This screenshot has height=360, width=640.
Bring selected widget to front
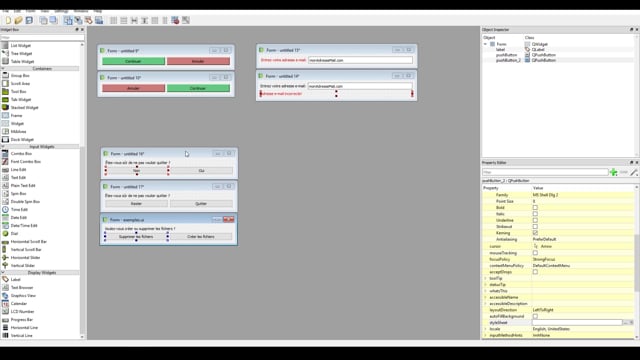pyautogui.click(x=53, y=20)
